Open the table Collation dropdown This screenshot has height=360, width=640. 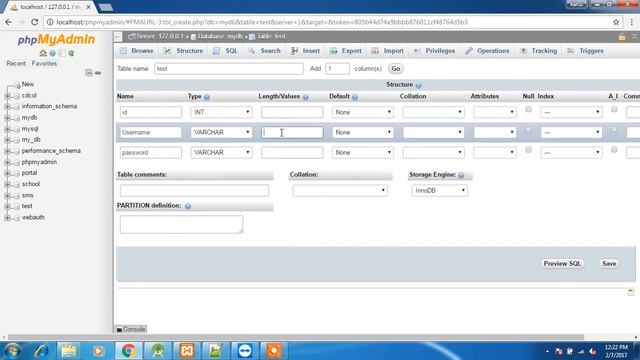pos(340,191)
